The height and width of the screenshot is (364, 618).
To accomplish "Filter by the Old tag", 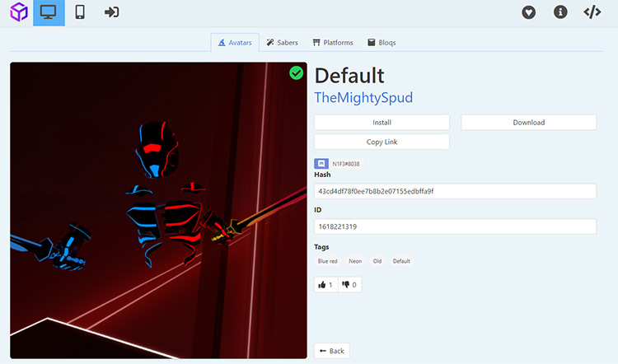I will pos(377,261).
